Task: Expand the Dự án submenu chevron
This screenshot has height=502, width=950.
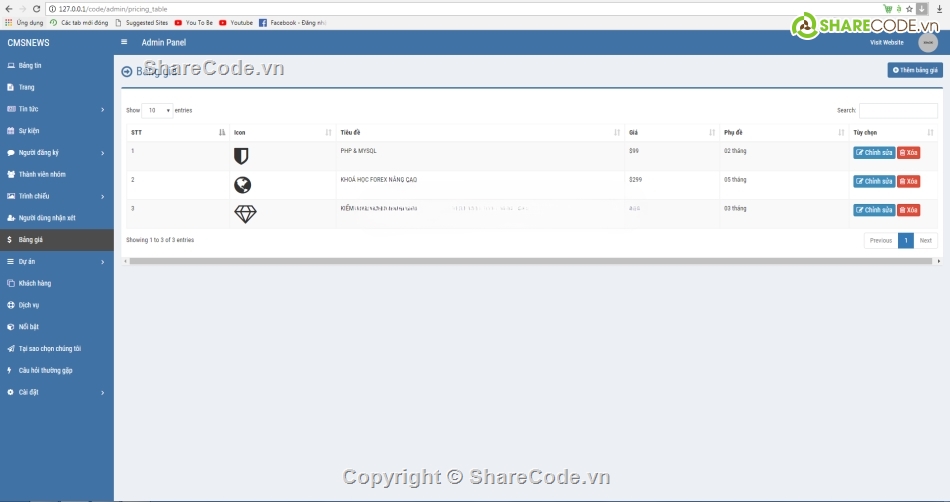Action: point(102,262)
